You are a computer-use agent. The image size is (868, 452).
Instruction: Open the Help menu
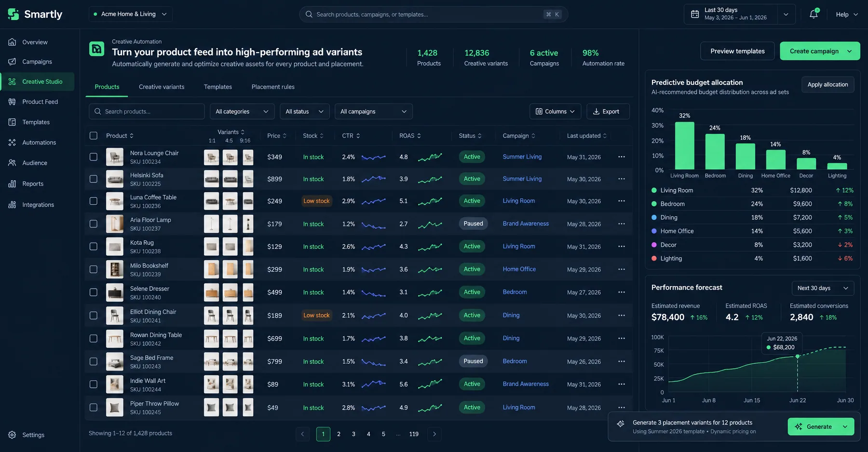coord(847,14)
